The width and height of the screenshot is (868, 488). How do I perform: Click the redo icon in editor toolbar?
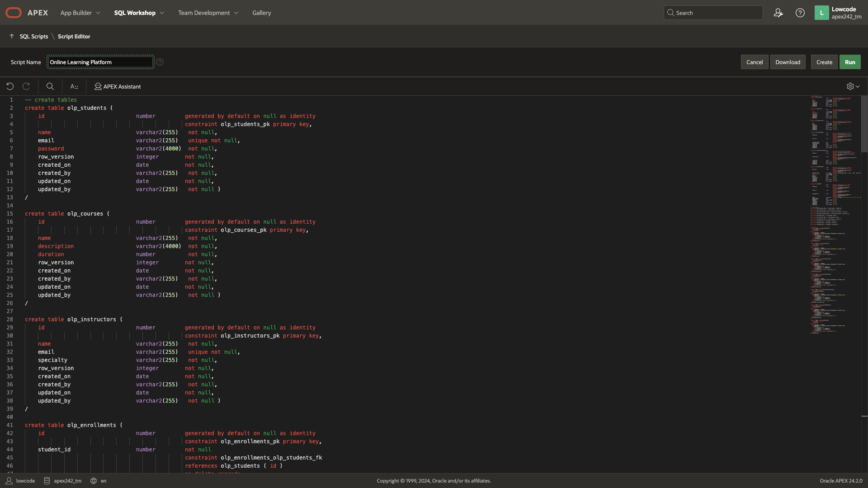(26, 86)
